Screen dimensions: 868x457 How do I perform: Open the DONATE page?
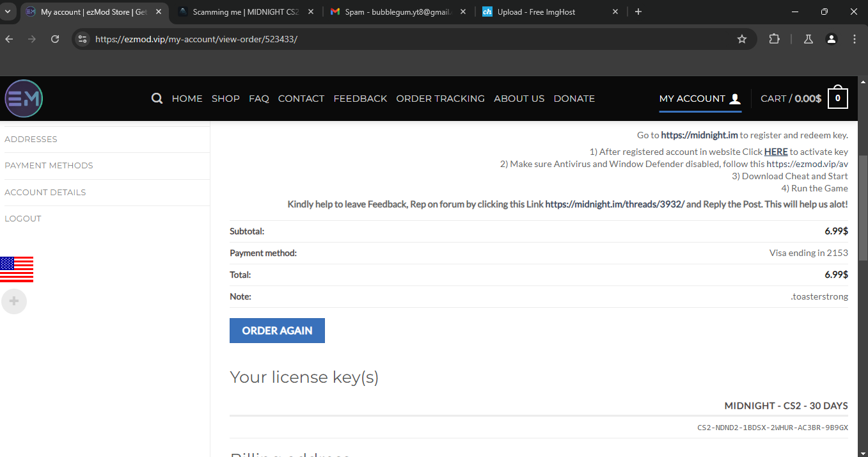click(574, 99)
